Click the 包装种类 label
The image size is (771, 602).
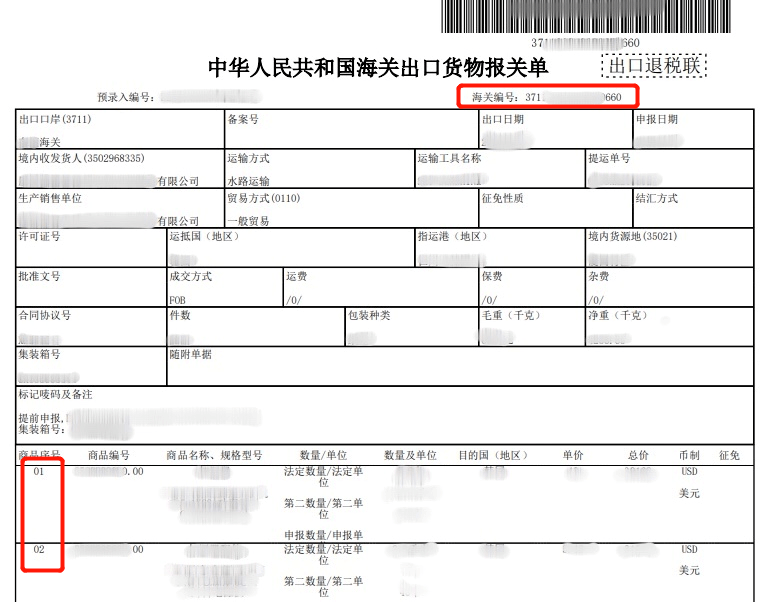tap(369, 315)
